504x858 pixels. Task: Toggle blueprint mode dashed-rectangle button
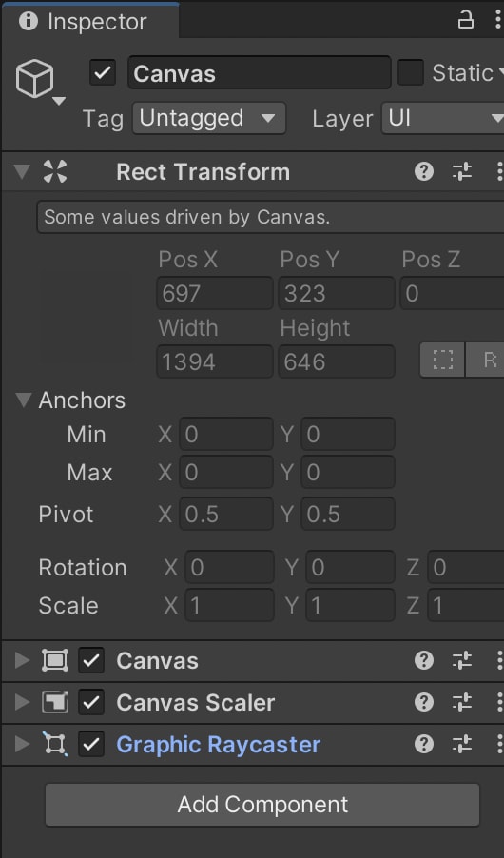[443, 360]
